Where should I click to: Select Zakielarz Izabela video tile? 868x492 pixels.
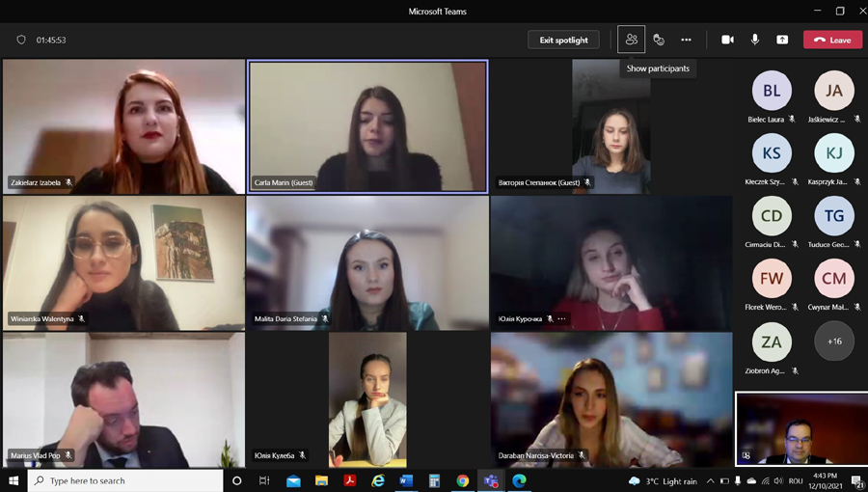(x=124, y=126)
